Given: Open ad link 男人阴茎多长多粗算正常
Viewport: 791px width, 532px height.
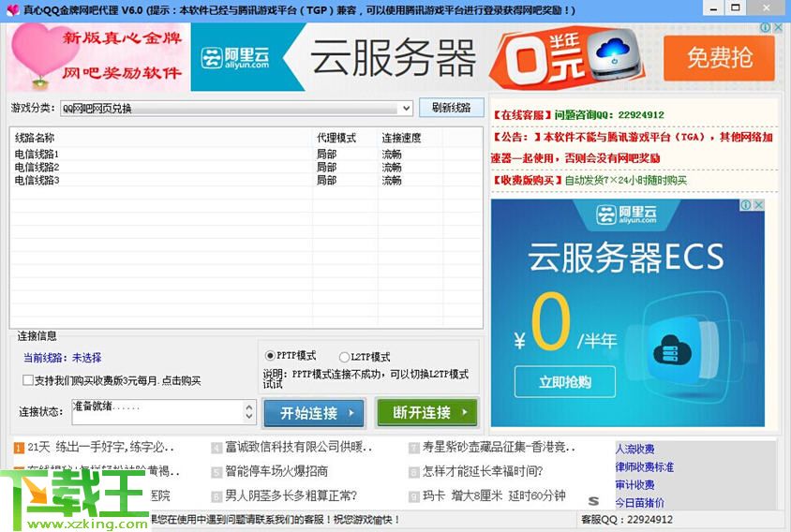Looking at the screenshot, I should pyautogui.click(x=291, y=495).
